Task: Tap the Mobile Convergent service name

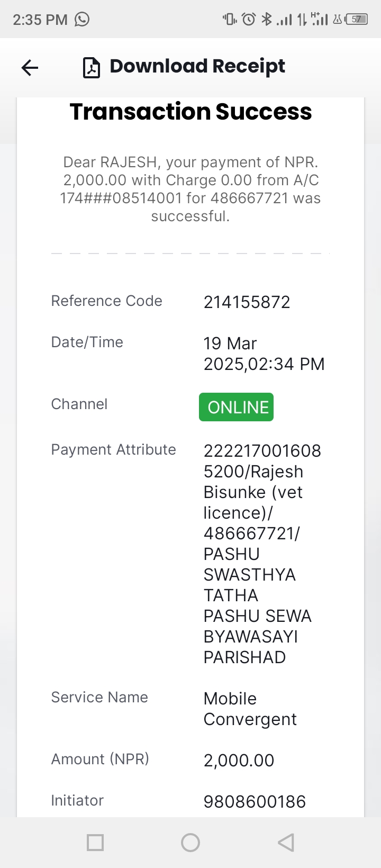Action: point(250,709)
